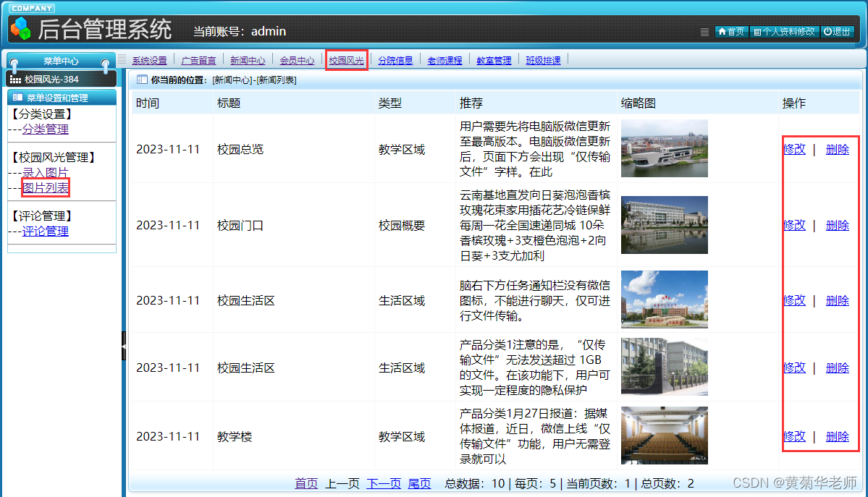The image size is (868, 497).
Task: Click the 上一页 pagination text
Action: (x=342, y=484)
